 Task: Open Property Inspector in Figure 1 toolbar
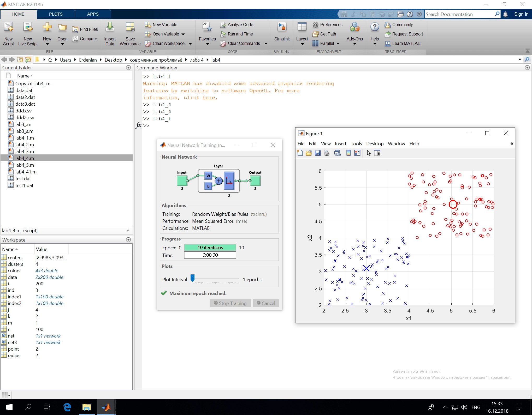point(377,153)
